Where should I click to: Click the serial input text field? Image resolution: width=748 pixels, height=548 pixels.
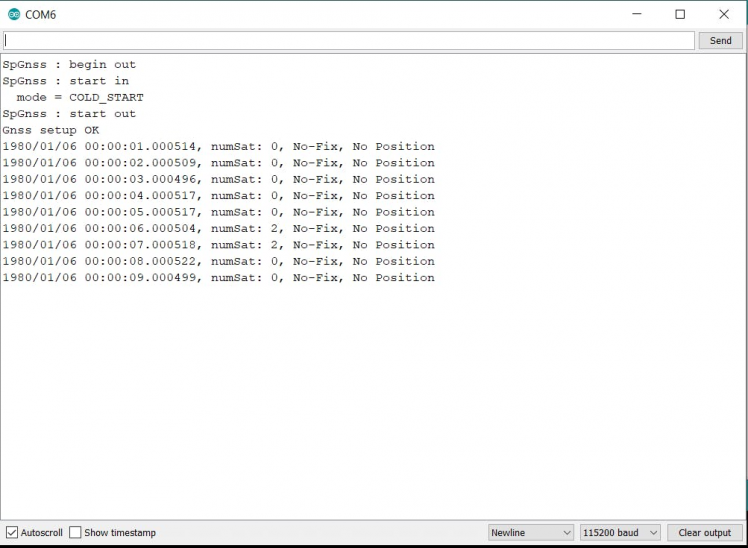point(349,41)
